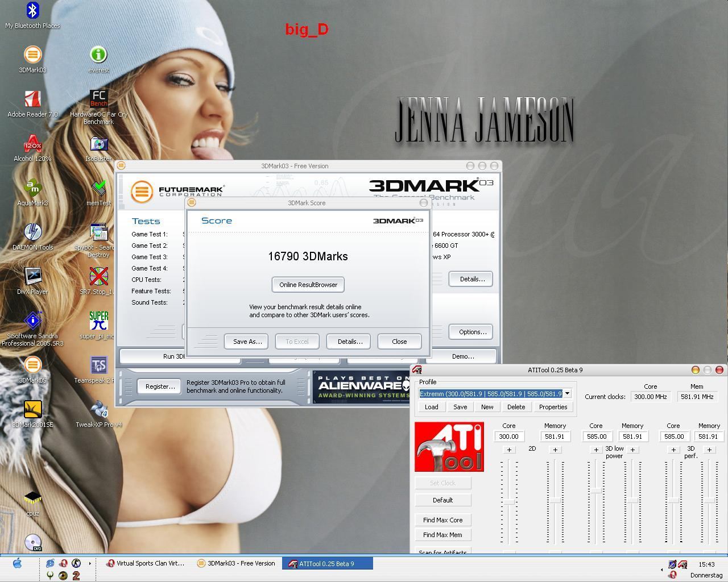The height and width of the screenshot is (582, 728).
Task: Click the 2D Core clock value field
Action: point(509,436)
